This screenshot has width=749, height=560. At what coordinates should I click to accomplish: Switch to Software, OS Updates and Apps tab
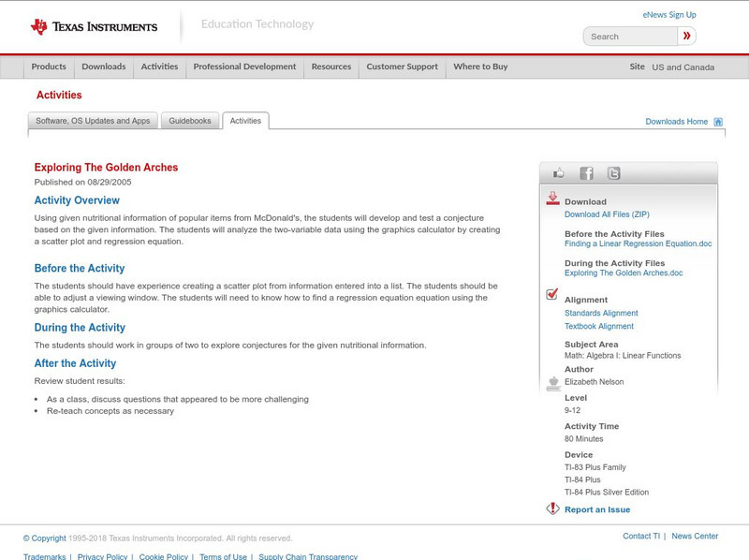93,121
